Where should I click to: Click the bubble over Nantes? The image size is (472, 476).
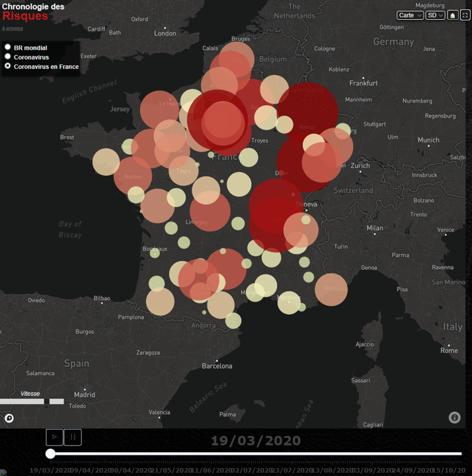[x=132, y=176]
